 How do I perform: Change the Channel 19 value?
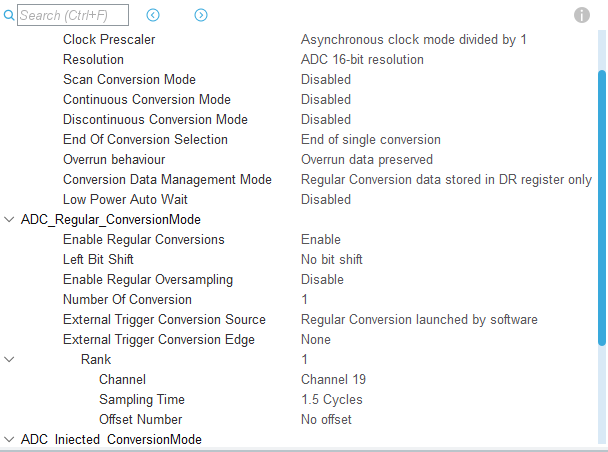[x=334, y=379]
